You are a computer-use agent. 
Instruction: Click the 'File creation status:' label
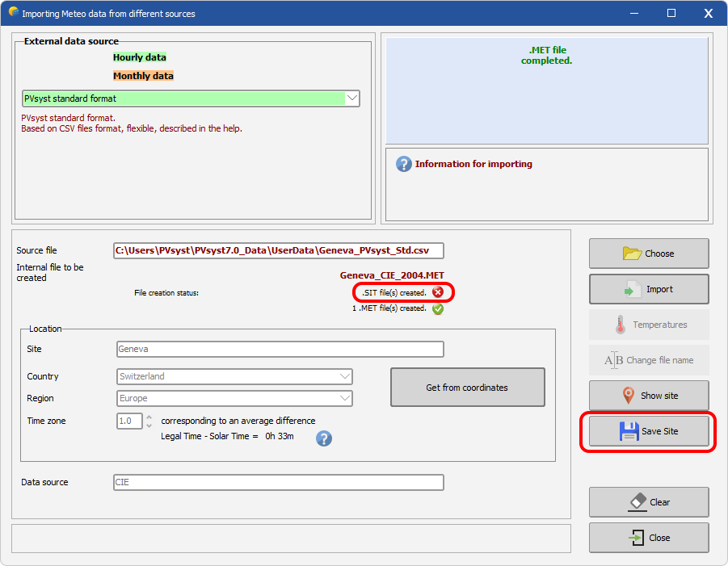coord(166,293)
